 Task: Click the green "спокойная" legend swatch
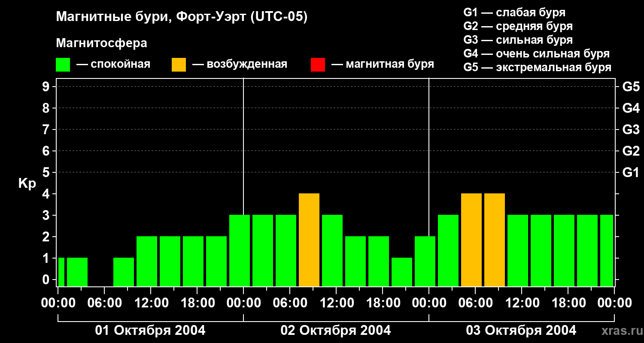tap(63, 65)
